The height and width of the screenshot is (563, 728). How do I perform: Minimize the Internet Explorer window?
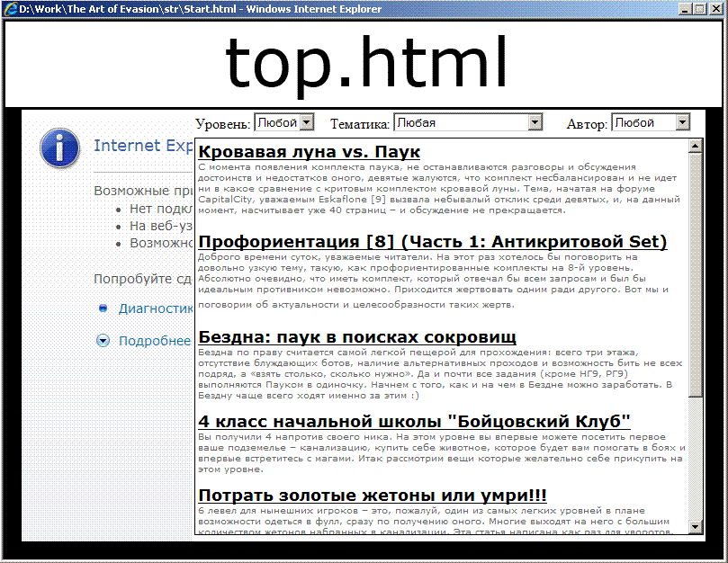(x=684, y=9)
